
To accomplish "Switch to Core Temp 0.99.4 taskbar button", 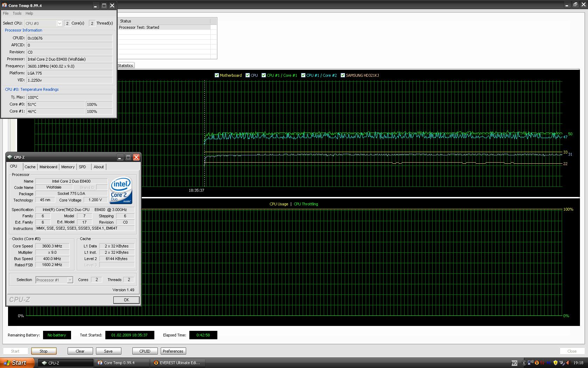I will click(122, 363).
